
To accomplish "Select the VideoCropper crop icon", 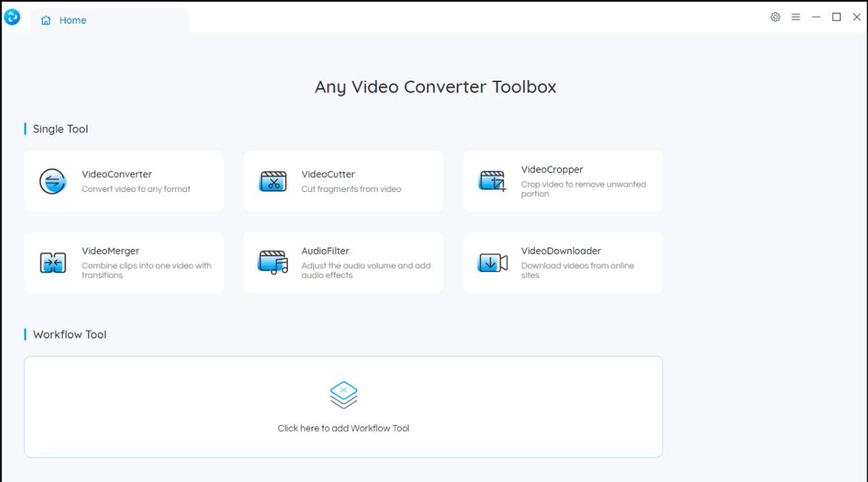I will coord(493,181).
